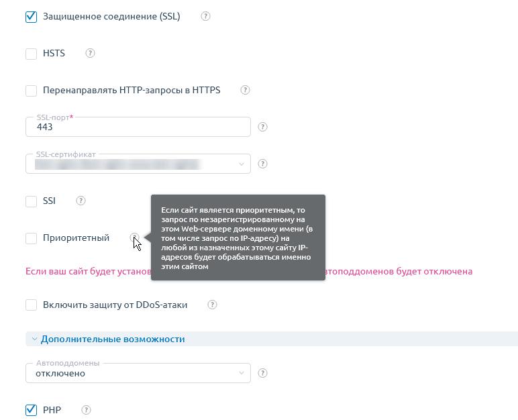Click the help icon beside HSTS
The image size is (518, 420).
90,53
